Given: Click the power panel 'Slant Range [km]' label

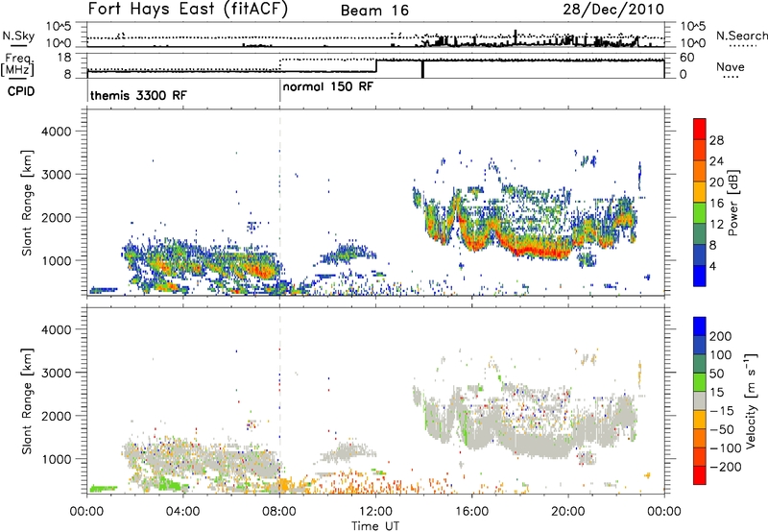Looking at the screenshot, I should [27, 203].
